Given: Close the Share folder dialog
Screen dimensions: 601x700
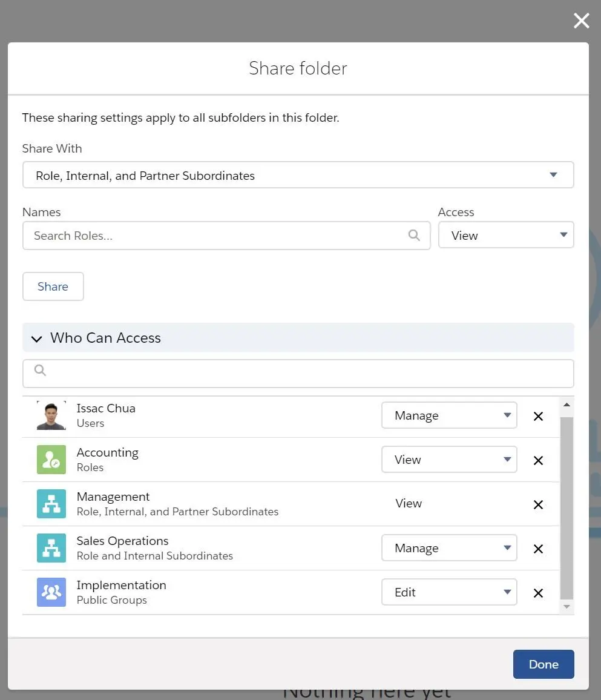Looking at the screenshot, I should tap(582, 21).
